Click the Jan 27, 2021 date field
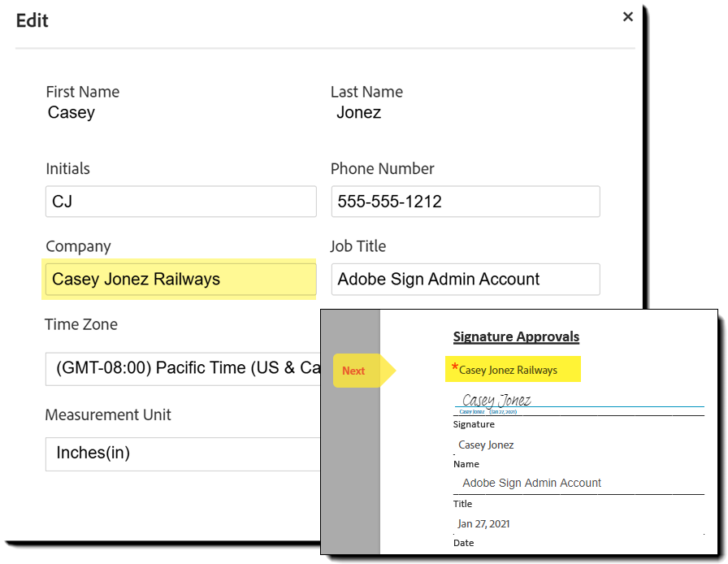Screen dimensions: 728x564 (x=484, y=524)
